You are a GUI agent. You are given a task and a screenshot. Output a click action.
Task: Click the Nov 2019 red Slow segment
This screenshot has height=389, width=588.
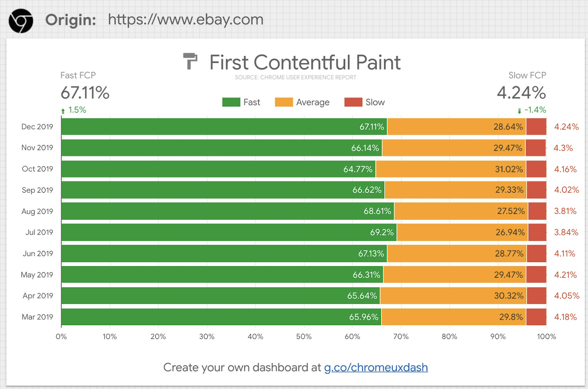click(535, 148)
